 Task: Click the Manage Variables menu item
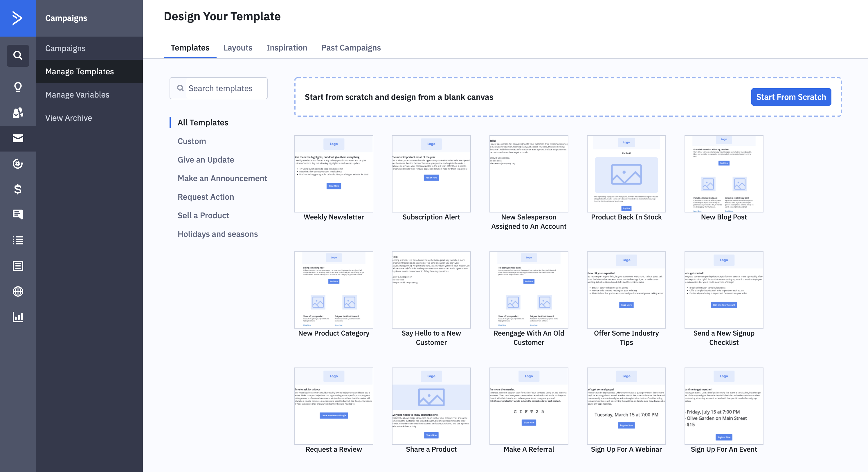point(77,93)
